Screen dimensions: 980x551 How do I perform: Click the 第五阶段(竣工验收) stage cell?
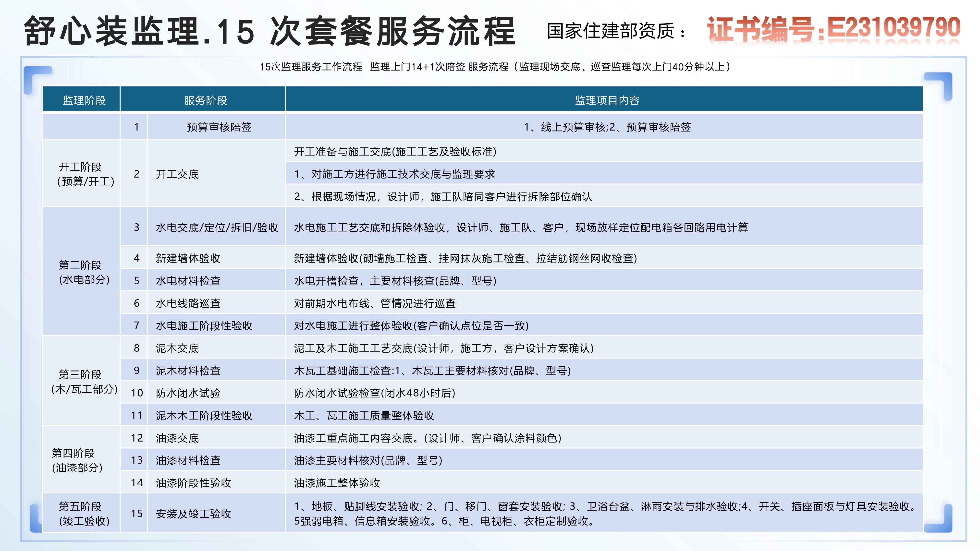(x=84, y=514)
